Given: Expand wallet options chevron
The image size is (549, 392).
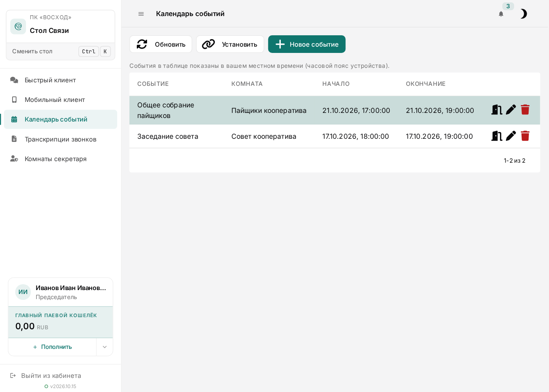Looking at the screenshot, I should (105, 347).
